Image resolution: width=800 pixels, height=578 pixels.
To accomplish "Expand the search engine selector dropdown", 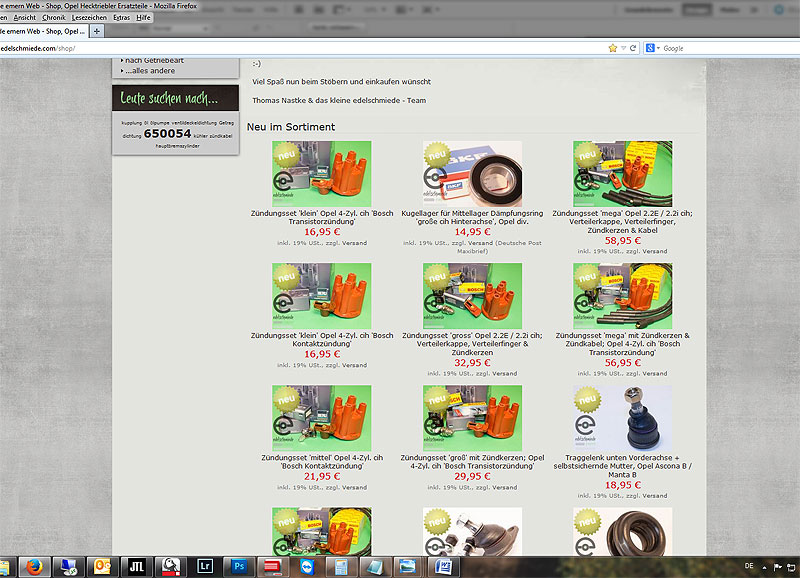I will [x=655, y=48].
